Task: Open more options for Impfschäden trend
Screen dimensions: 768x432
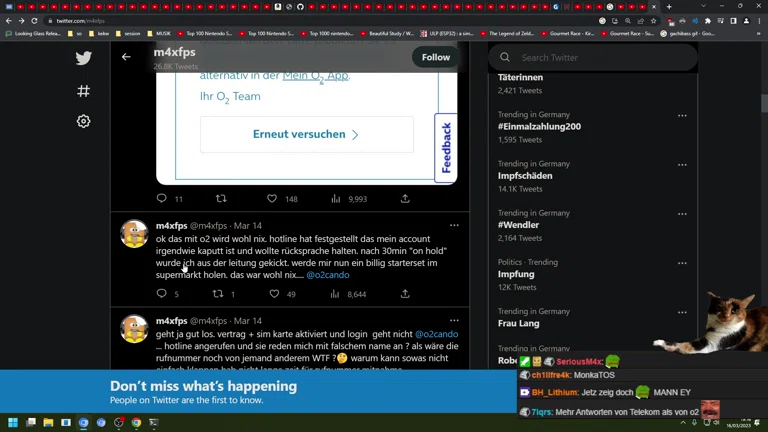Action: click(682, 165)
